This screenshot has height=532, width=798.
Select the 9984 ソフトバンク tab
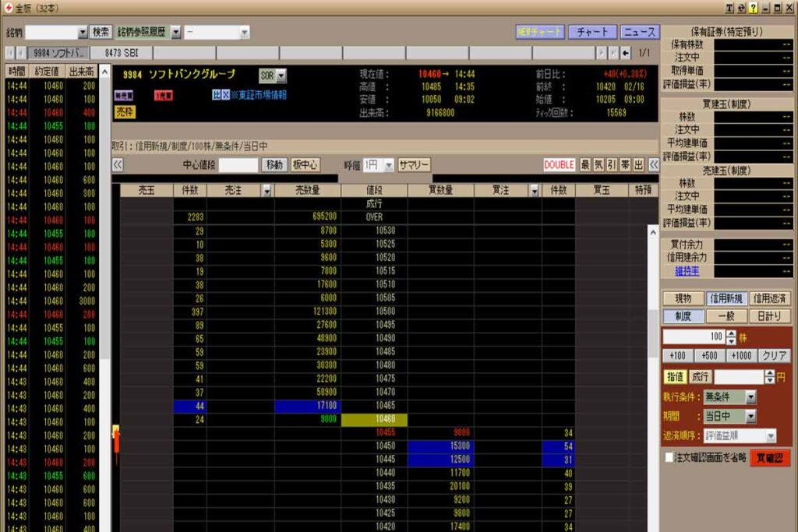tap(58, 53)
